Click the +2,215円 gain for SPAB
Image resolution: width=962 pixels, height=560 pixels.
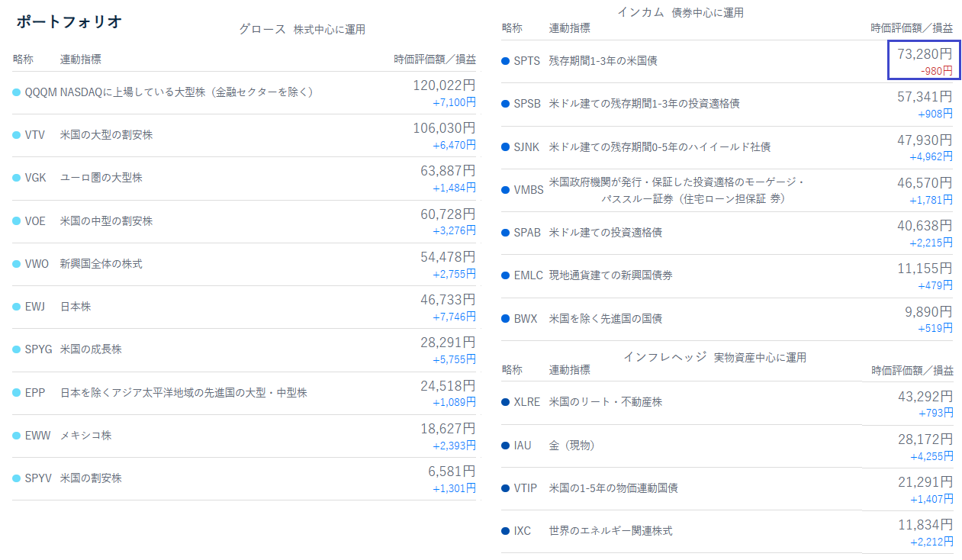(931, 242)
